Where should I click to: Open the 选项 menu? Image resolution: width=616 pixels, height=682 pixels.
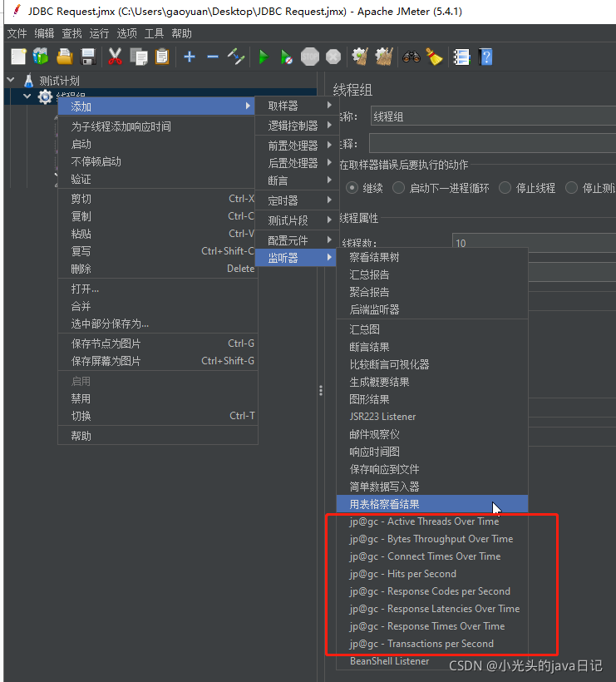[127, 33]
